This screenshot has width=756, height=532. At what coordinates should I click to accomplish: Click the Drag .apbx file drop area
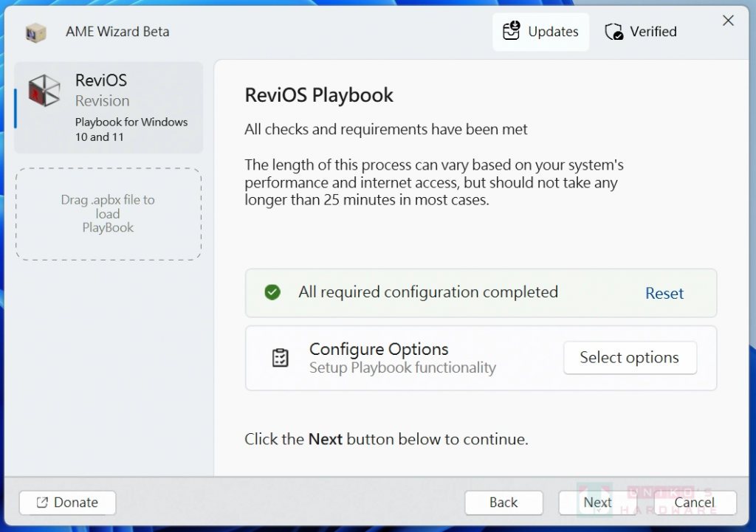109,214
